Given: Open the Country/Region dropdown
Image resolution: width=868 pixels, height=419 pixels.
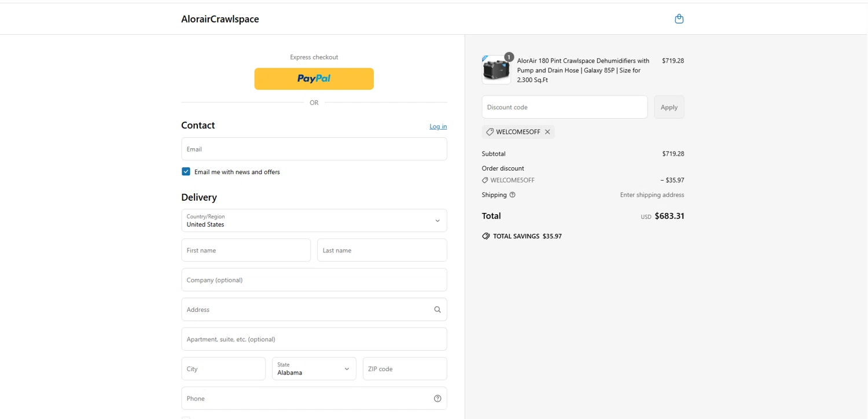Looking at the screenshot, I should pos(314,220).
